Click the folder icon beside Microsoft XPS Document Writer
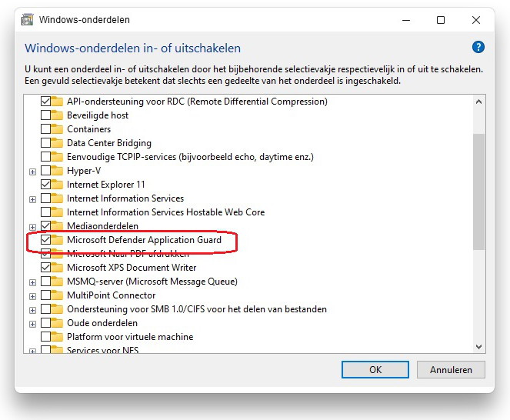Screen dimensions: 510x420 point(57,268)
